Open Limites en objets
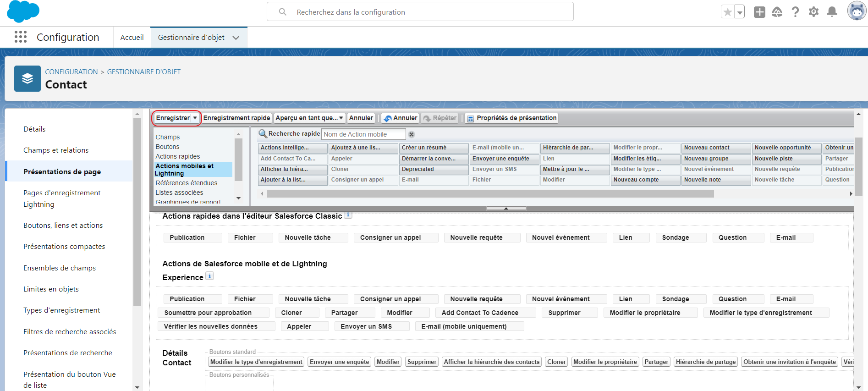This screenshot has width=868, height=391. tap(51, 289)
